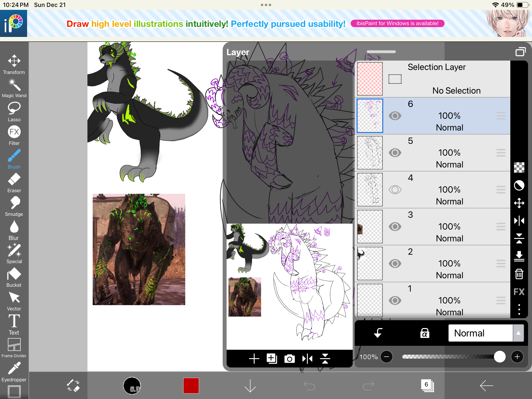Click the Alpha Lock icon
Image resolution: width=532 pixels, height=399 pixels.
coord(424,333)
